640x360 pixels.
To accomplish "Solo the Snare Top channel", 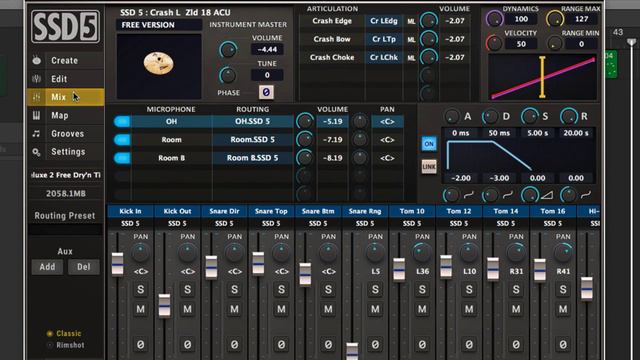I will [281, 289].
